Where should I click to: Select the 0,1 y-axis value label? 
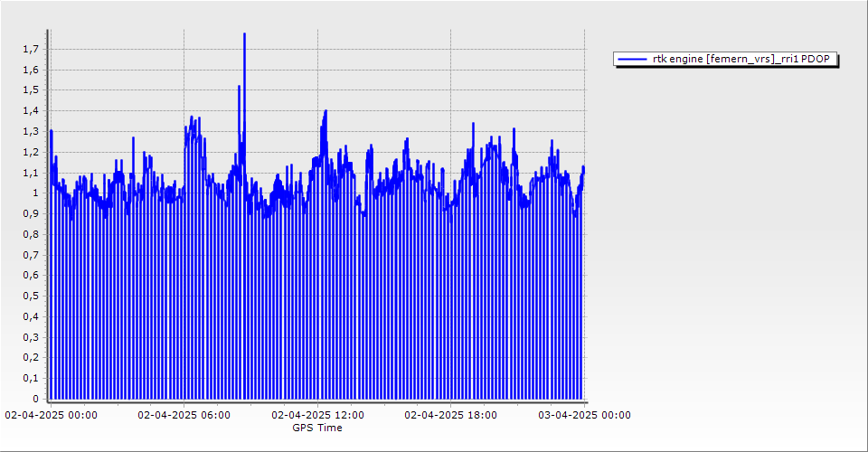pos(32,378)
